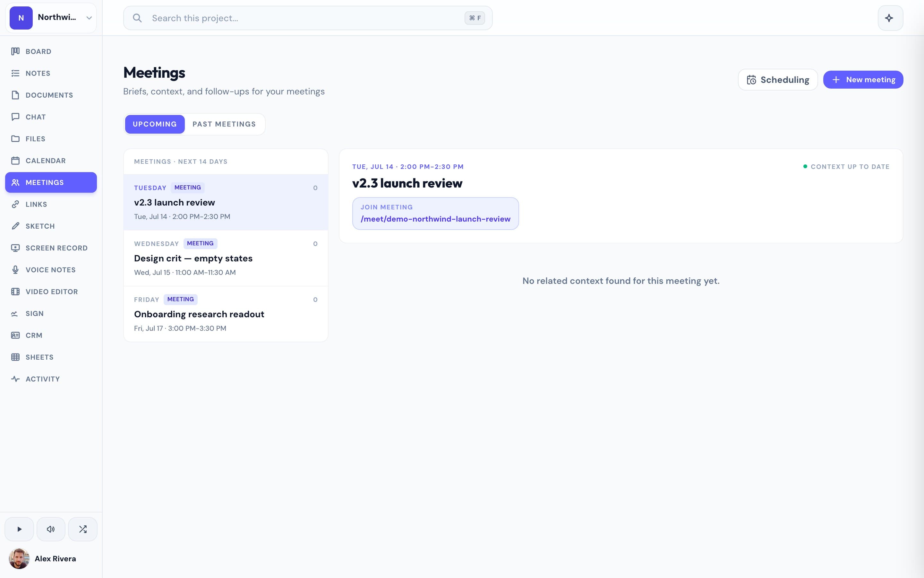The image size is (924, 578).
Task: Click the ⌘F shortcut badge
Action: tap(475, 18)
